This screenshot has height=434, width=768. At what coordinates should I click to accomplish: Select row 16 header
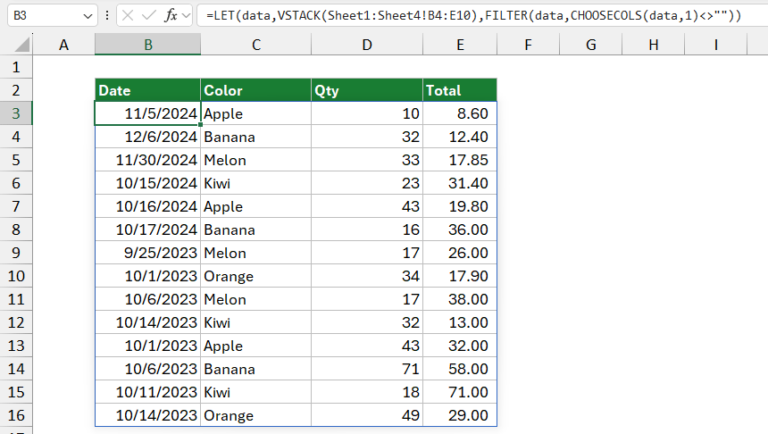16,415
